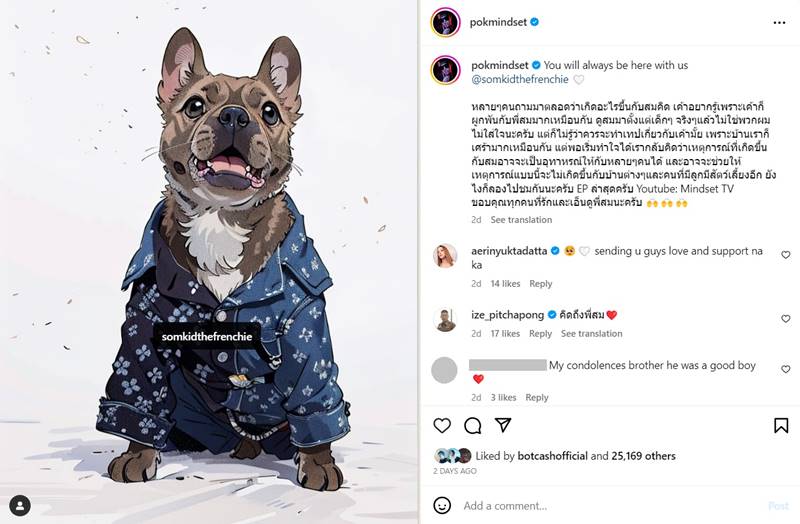Expand See translation on ize_pitchapong comment

591,333
